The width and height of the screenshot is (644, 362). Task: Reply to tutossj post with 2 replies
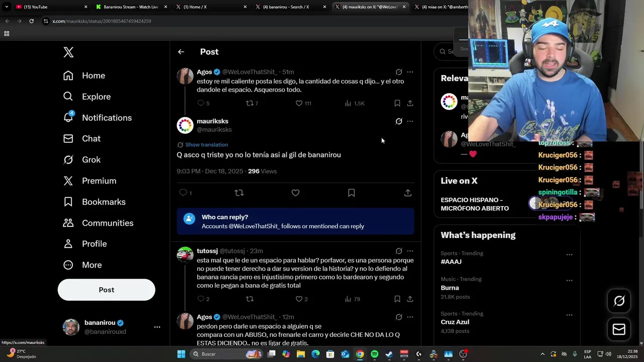(x=203, y=299)
